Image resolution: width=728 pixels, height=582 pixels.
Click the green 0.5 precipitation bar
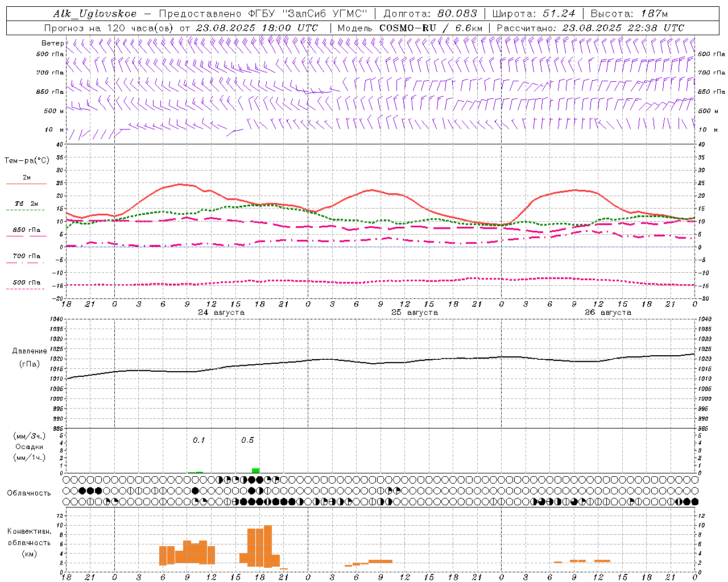click(255, 471)
